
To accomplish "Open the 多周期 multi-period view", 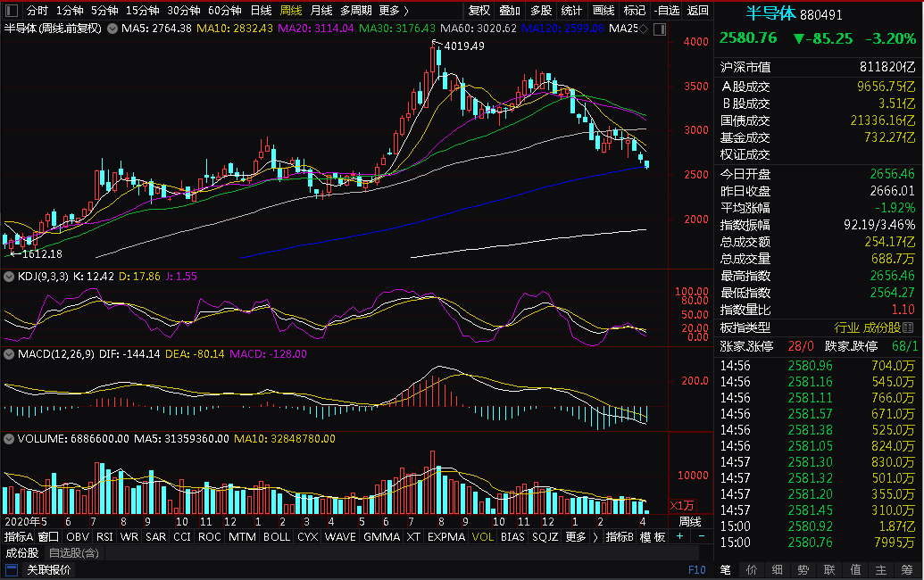I will tap(356, 11).
